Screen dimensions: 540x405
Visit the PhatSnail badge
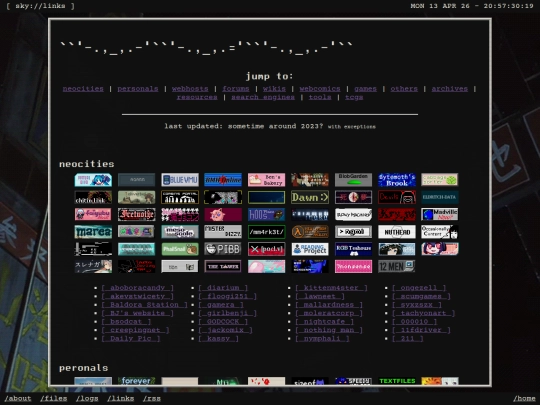[x=180, y=249]
